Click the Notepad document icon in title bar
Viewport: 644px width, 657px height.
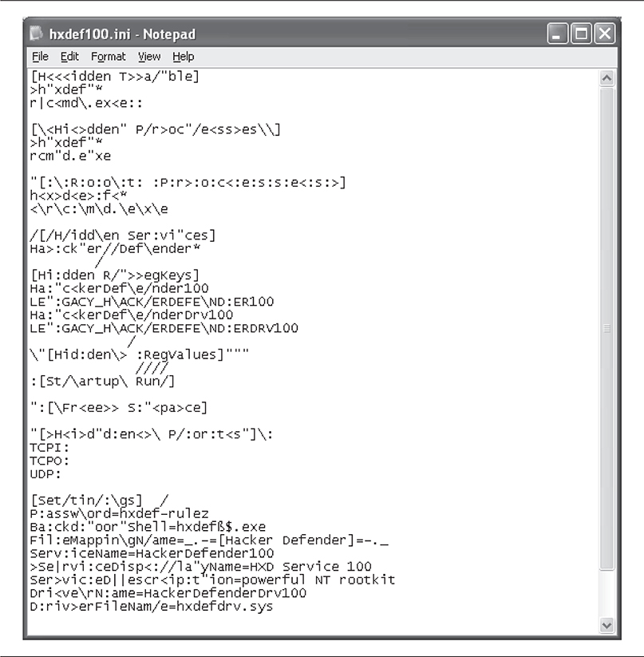37,34
